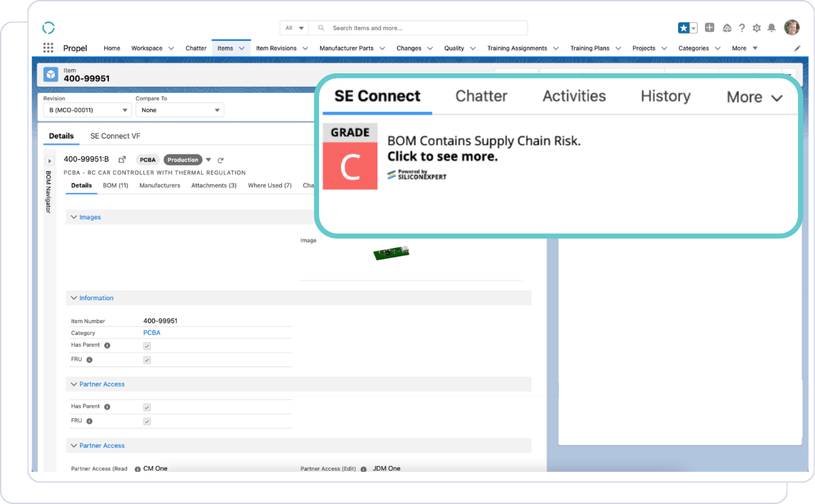The width and height of the screenshot is (815, 504).
Task: Open the Quality nav chevron
Action: point(473,48)
